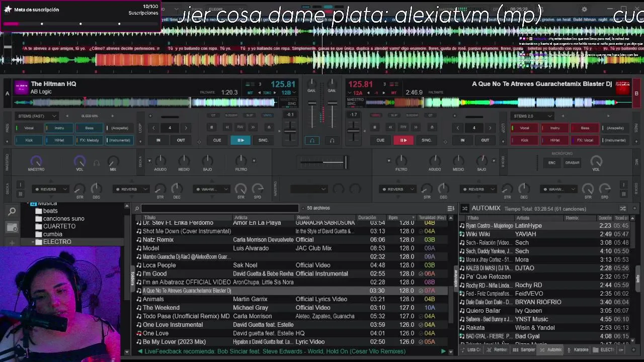
Task: Open deck A key 12B dropdown
Action: coord(289,93)
